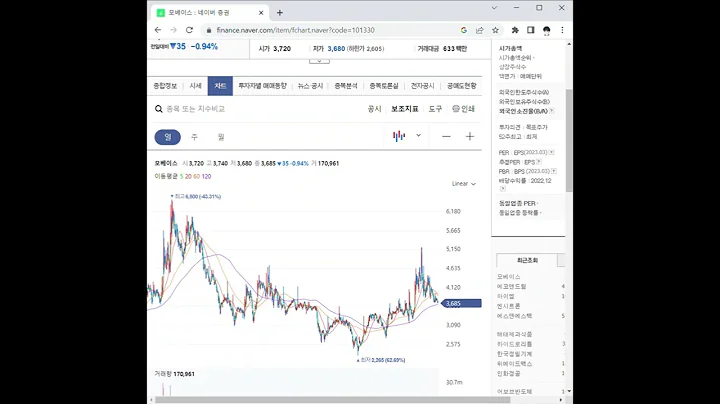The image size is (720, 404).
Task: Select the 주 (weekly) period
Action: click(x=194, y=137)
